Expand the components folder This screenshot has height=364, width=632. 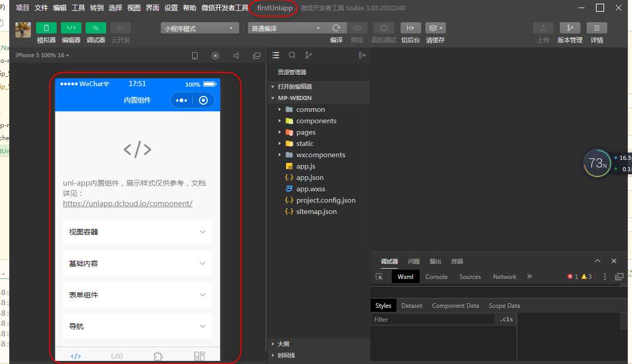pyautogui.click(x=319, y=121)
